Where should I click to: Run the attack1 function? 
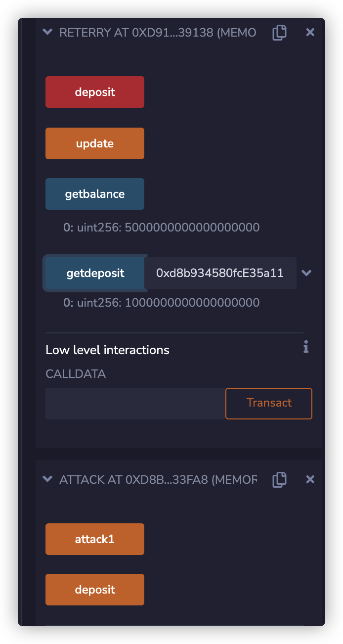[x=95, y=539]
